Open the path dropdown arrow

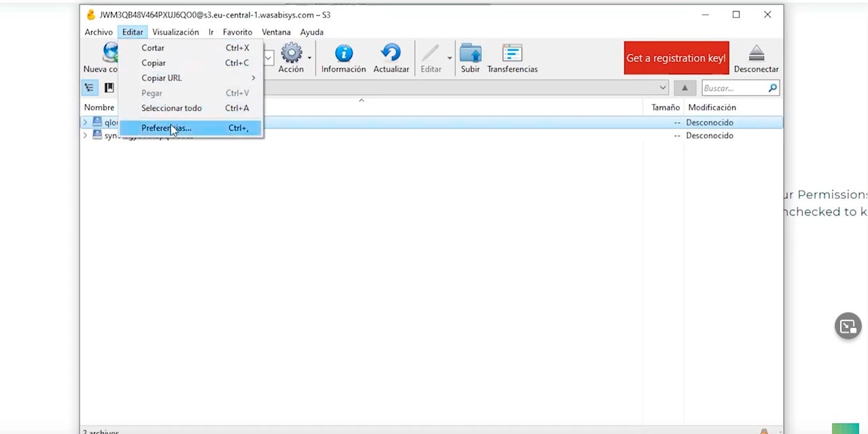pos(663,88)
